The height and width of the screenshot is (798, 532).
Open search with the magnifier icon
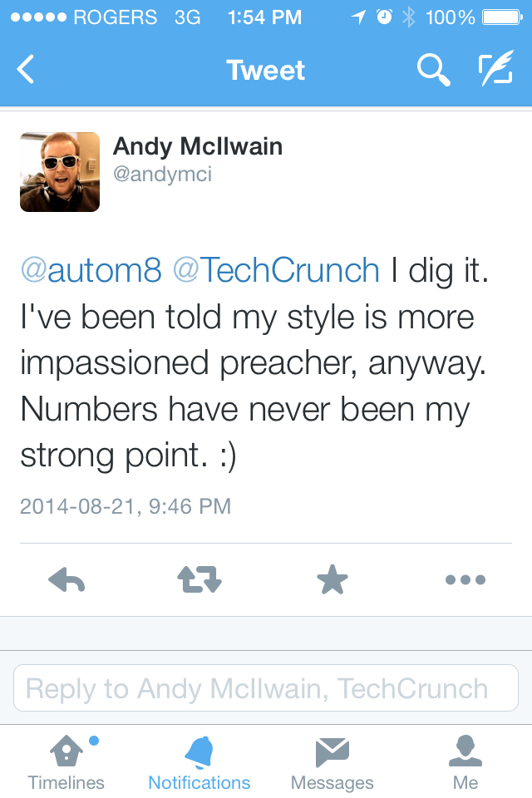point(433,70)
